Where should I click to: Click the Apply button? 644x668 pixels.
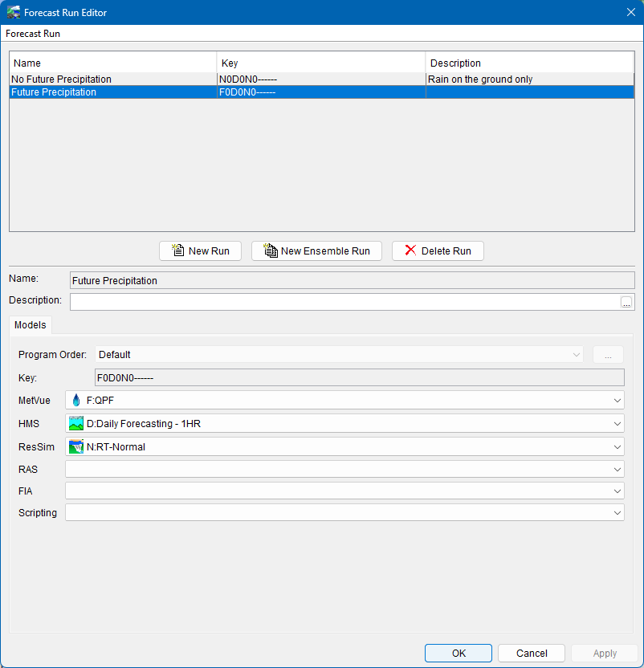point(605,653)
